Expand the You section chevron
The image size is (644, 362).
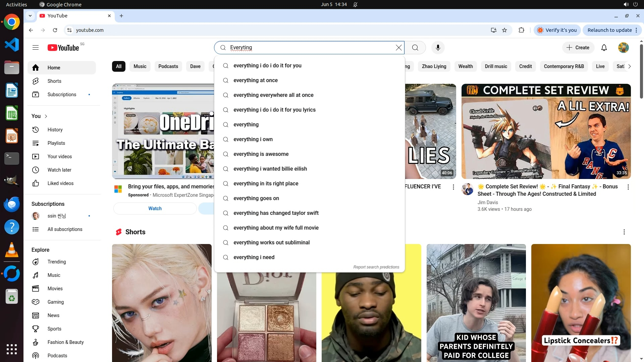coord(46,116)
